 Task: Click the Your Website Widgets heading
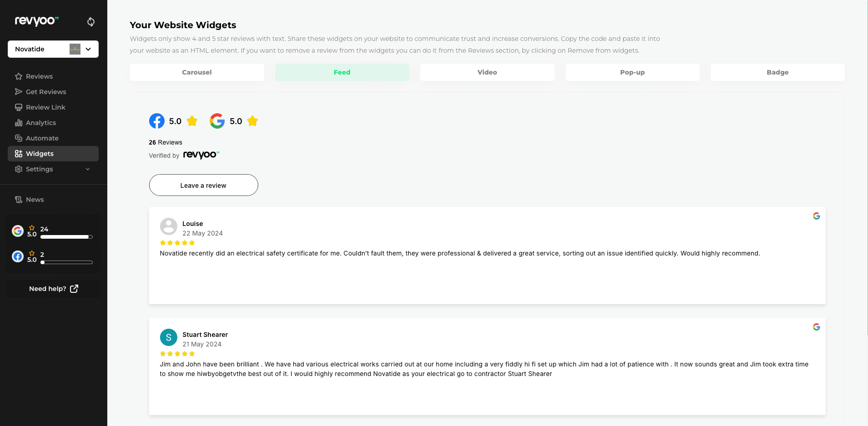tap(183, 25)
